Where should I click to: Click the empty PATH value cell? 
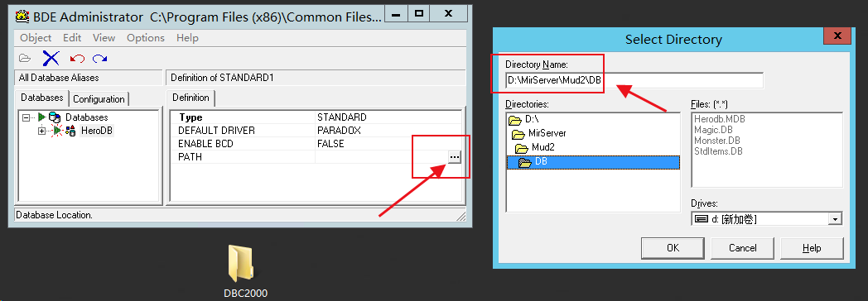point(382,157)
